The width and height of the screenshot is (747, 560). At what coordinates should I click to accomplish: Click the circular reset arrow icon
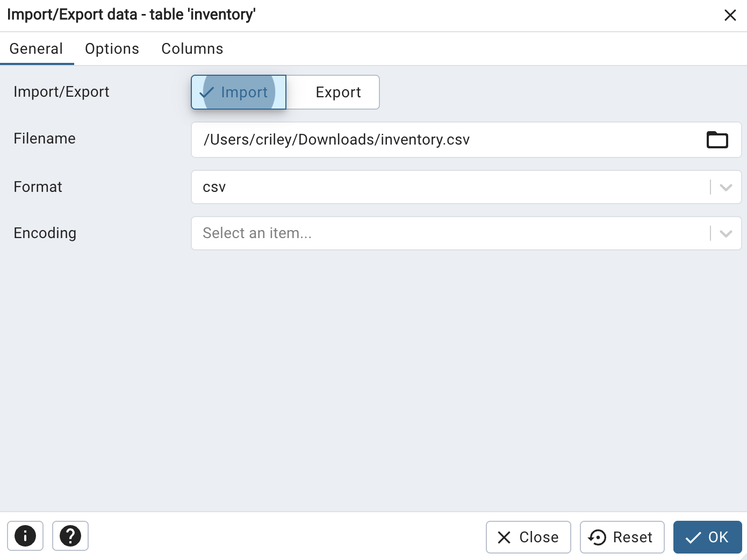(597, 537)
